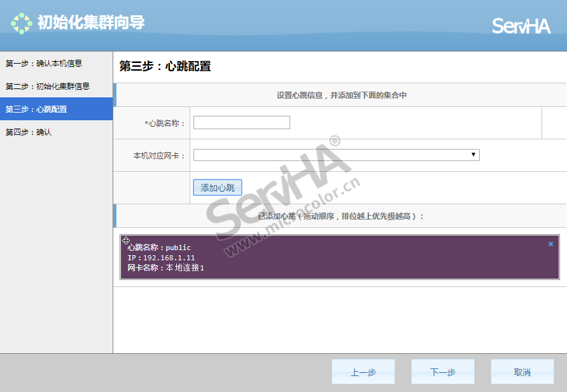The height and width of the screenshot is (392, 567).
Task: Proceed with the 下一步 button
Action: click(442, 372)
